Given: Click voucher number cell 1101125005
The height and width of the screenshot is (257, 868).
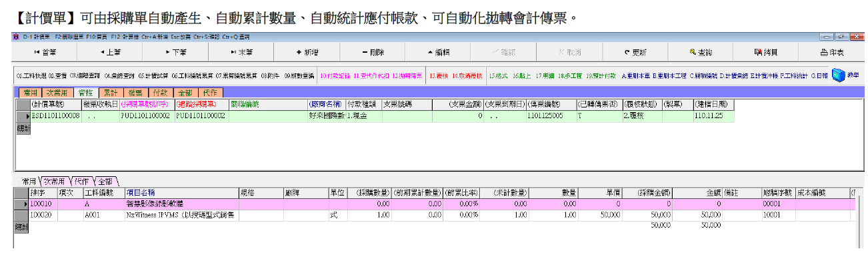Looking at the screenshot, I should [551, 116].
